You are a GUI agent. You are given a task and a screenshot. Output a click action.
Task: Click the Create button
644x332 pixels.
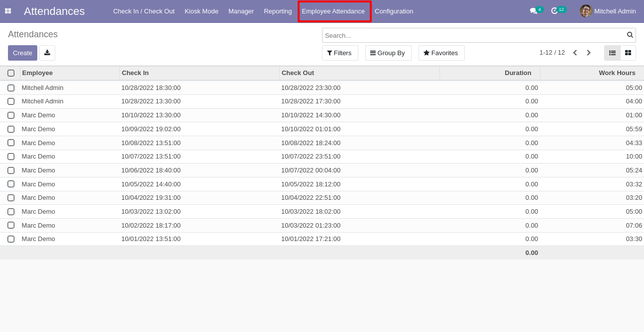22,53
